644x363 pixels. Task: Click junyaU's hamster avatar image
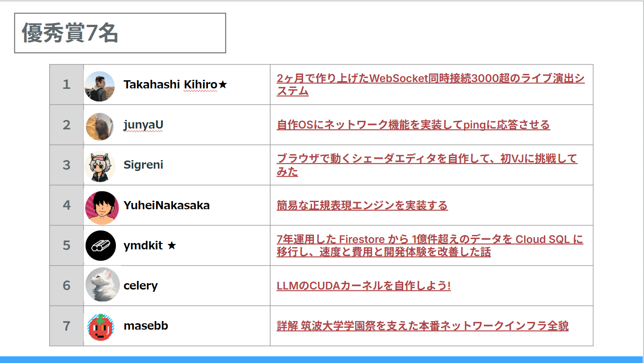(100, 125)
